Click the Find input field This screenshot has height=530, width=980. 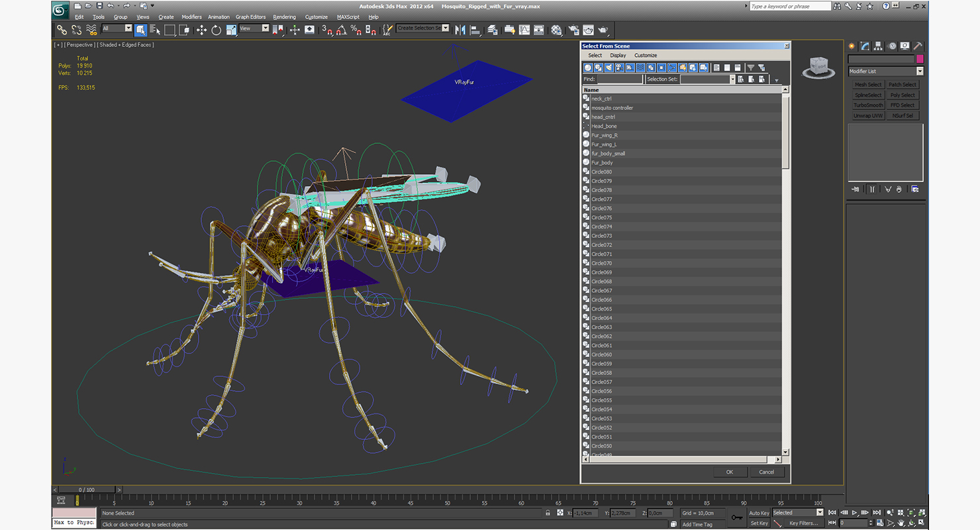tap(620, 79)
